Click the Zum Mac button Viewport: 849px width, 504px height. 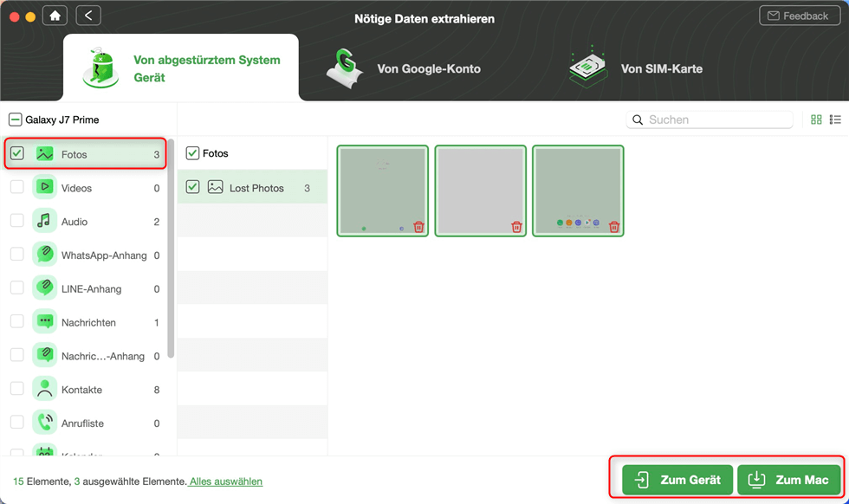tap(789, 480)
